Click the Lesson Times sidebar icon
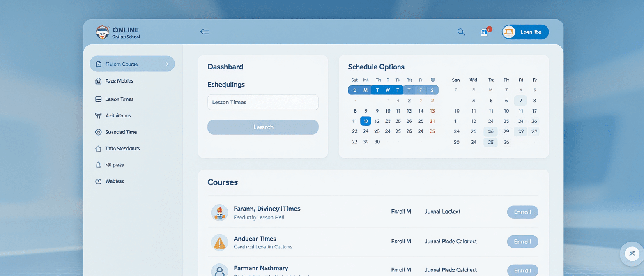 tap(98, 99)
